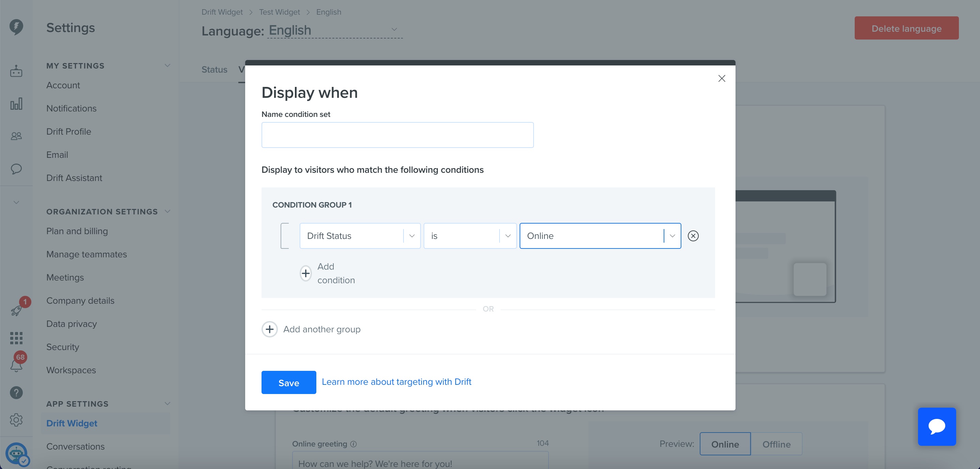Open the Language English dropdown

coord(335,30)
